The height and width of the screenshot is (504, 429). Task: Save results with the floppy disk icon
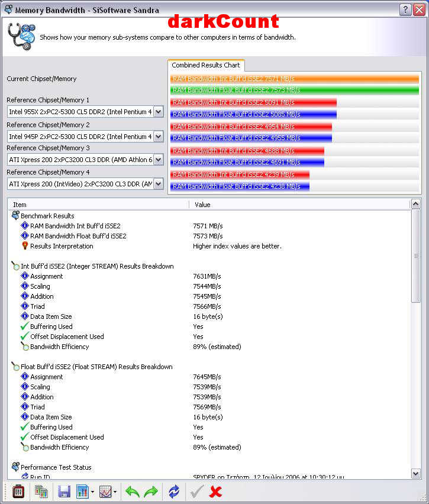tap(64, 492)
